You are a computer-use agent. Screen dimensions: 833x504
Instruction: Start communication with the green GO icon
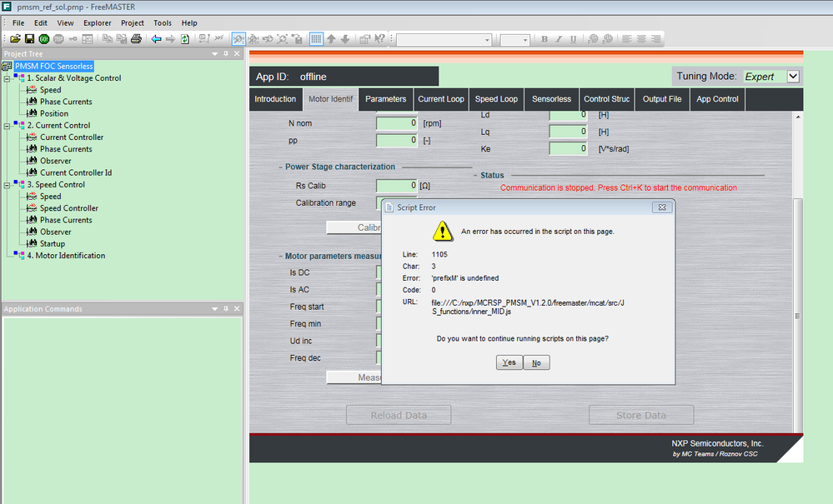[x=44, y=38]
